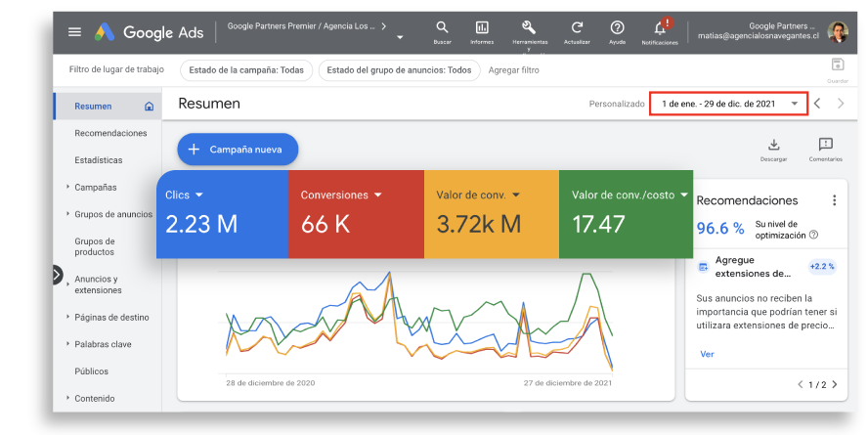Open Recomendaciones card three-dot menu

point(834,200)
